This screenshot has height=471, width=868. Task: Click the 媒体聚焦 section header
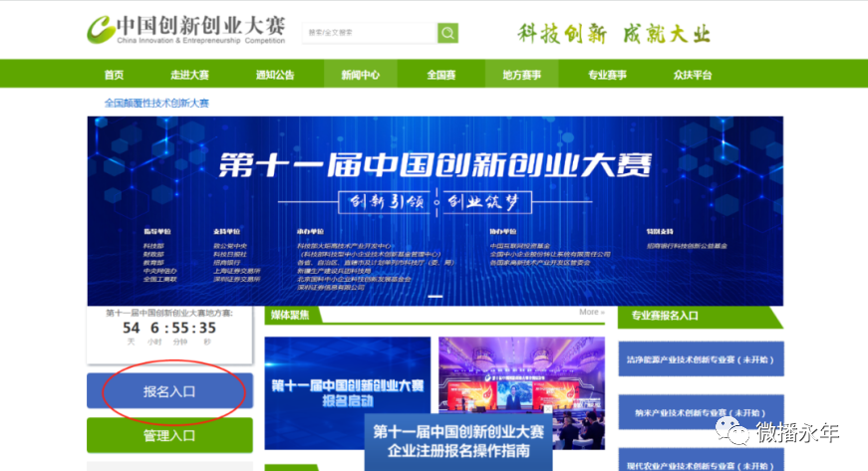[x=290, y=315]
